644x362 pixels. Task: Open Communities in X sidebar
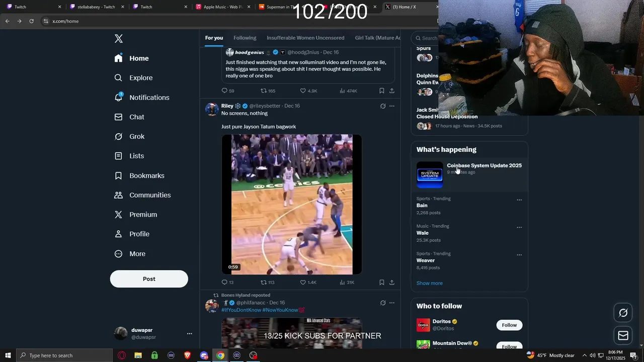click(142, 195)
